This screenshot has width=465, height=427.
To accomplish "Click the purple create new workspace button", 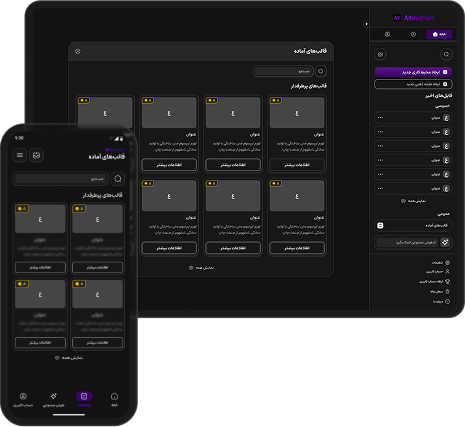I will coord(413,72).
